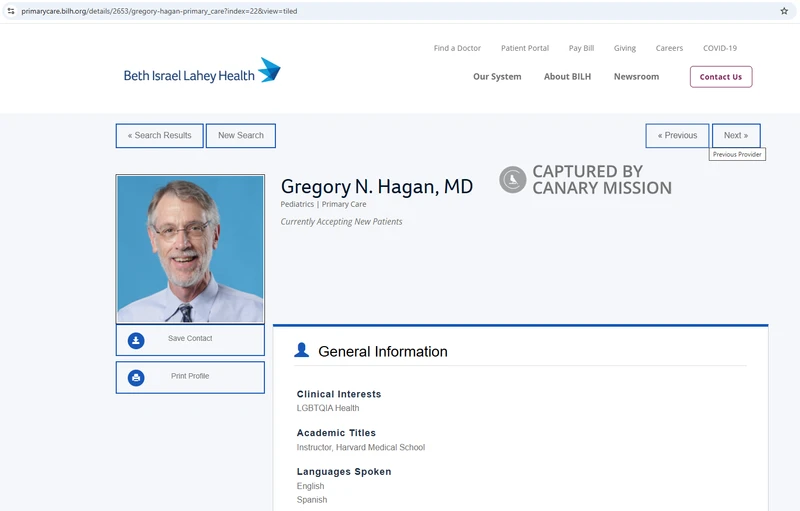Click the 'Clinical Interests' label

(339, 394)
